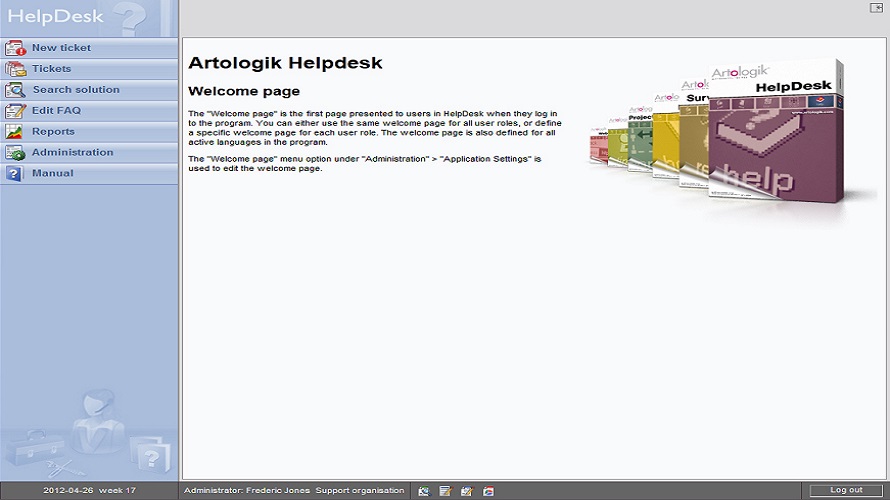Open the Search solution menu item
890x500 pixels.
[89, 90]
